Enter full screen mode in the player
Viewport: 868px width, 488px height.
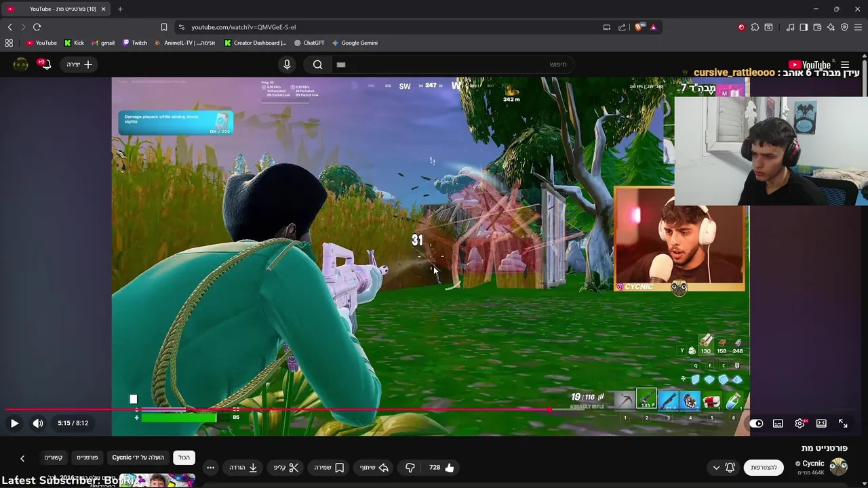[x=843, y=423]
